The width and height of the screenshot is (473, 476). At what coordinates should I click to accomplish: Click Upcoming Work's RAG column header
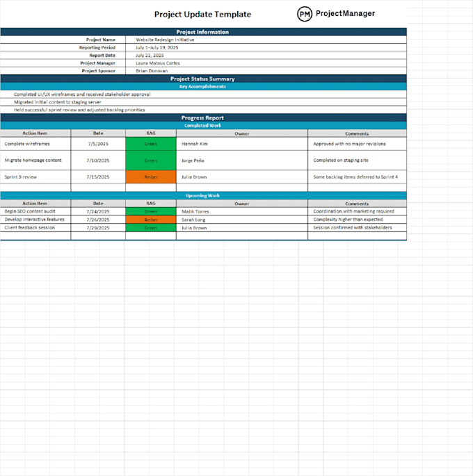[151, 204]
